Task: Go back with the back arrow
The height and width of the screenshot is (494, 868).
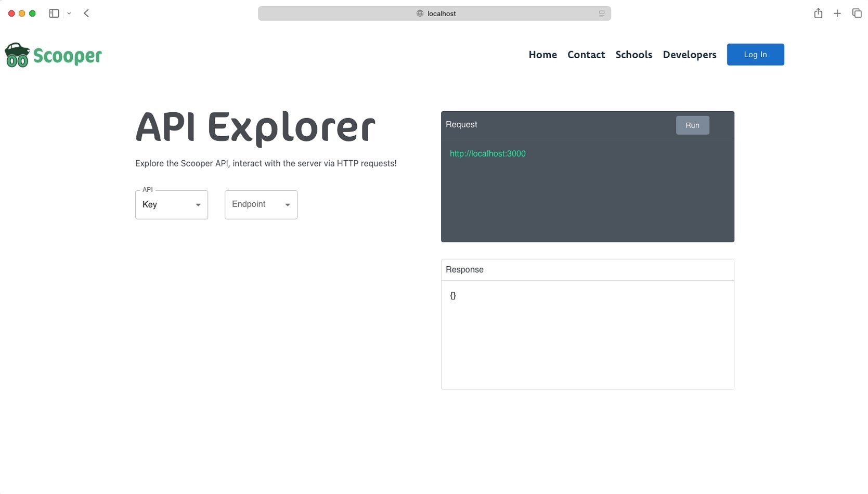Action: click(x=86, y=14)
